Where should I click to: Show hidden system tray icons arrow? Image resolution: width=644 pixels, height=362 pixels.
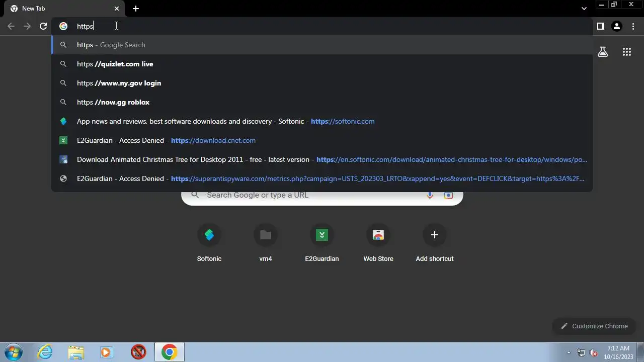tap(569, 352)
